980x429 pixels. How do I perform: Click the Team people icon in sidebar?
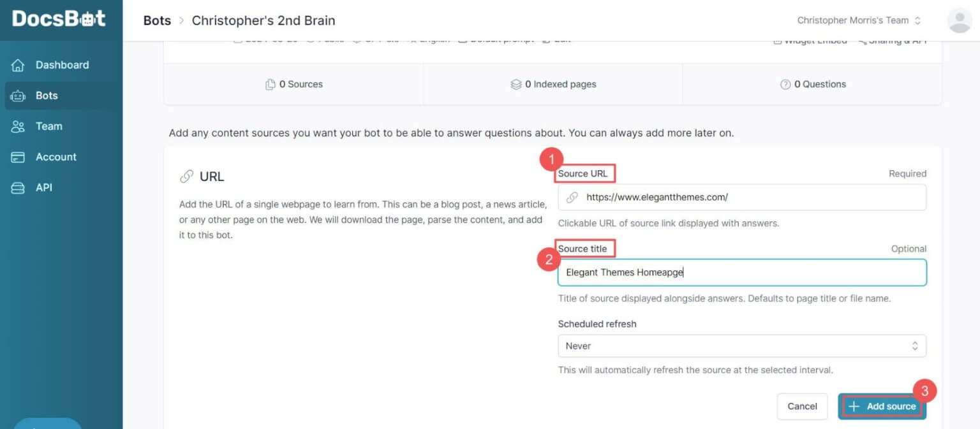[18, 126]
